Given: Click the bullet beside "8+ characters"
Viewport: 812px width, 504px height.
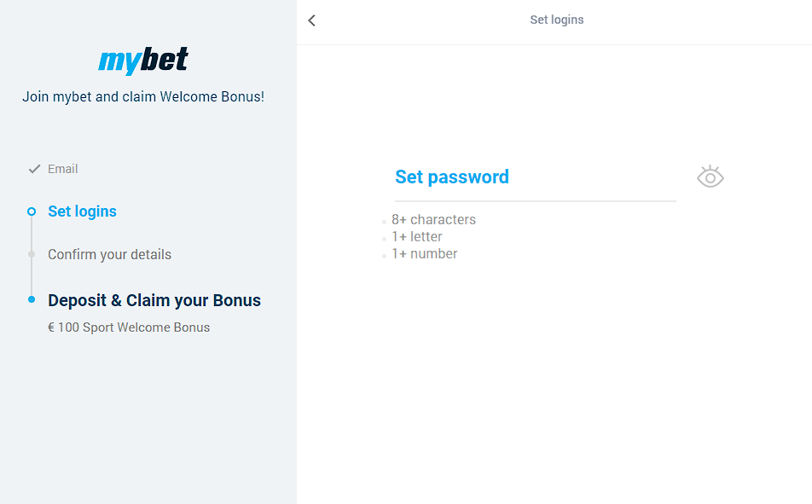Looking at the screenshot, I should pos(384,222).
